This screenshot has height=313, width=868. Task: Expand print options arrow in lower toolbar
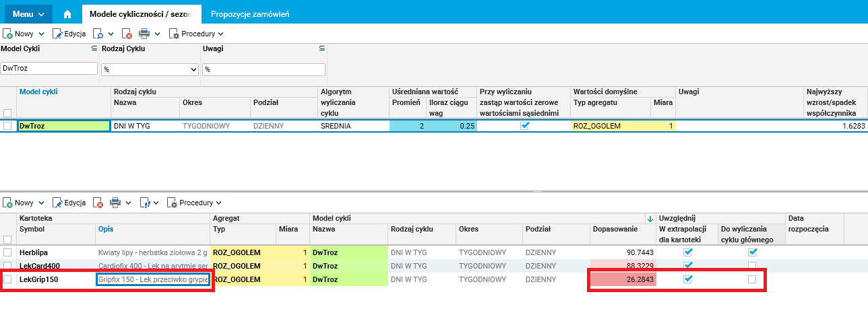[128, 203]
